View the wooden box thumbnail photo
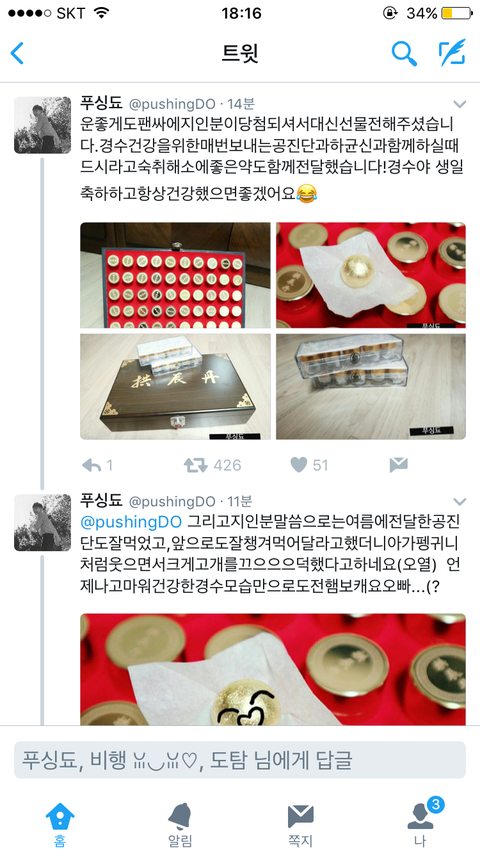480x854 pixels. pos(175,386)
